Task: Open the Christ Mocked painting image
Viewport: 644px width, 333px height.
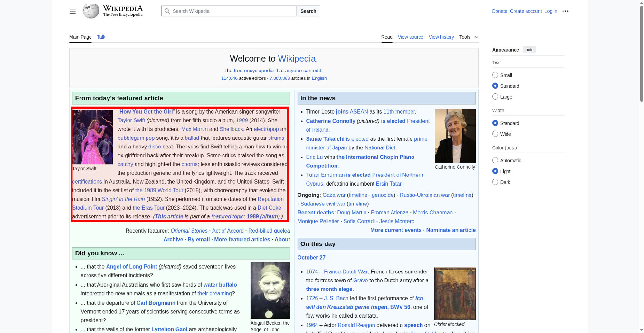Action: coord(454,293)
